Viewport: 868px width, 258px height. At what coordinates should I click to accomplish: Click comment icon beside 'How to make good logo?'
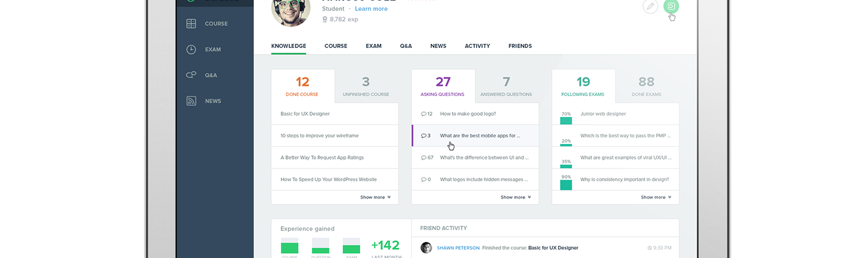424,114
